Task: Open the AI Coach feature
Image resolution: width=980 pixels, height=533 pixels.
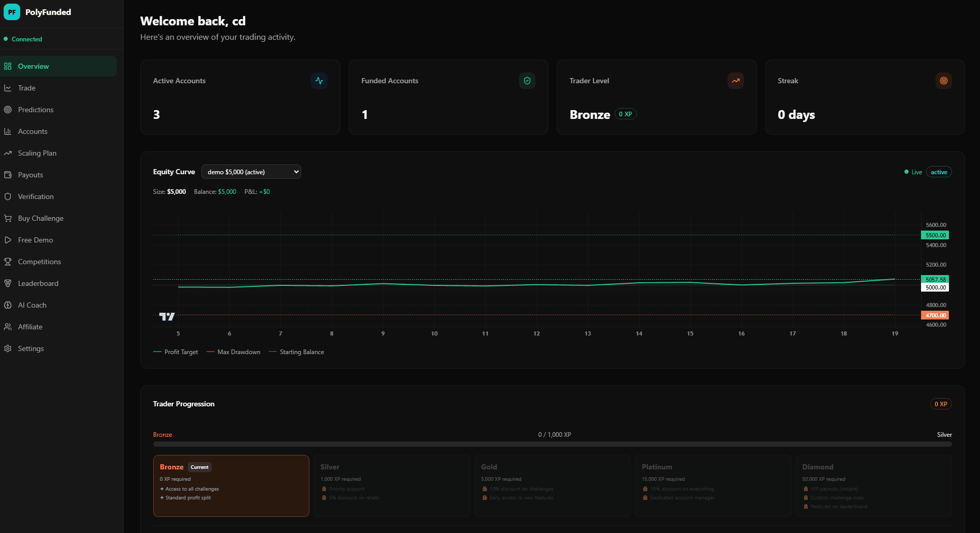Action: (x=32, y=305)
